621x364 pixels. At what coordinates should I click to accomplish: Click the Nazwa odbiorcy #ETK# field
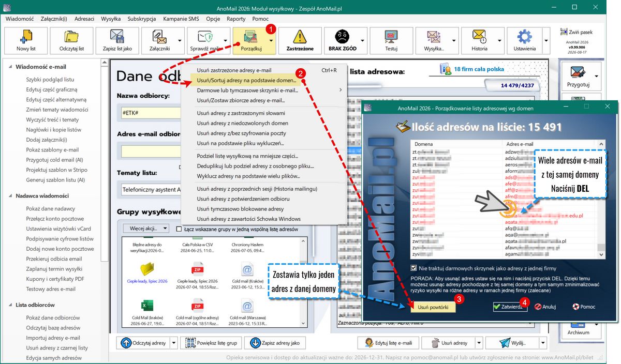point(150,112)
